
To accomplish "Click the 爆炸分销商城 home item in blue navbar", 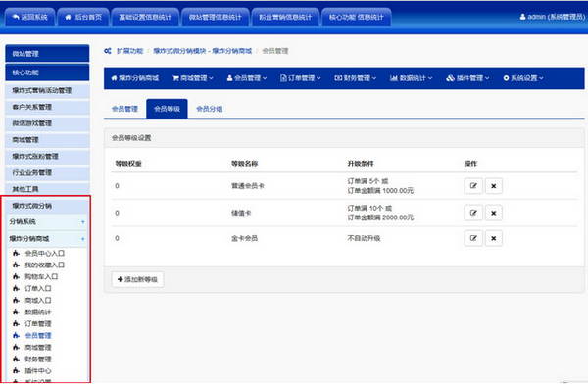I will pyautogui.click(x=135, y=78).
